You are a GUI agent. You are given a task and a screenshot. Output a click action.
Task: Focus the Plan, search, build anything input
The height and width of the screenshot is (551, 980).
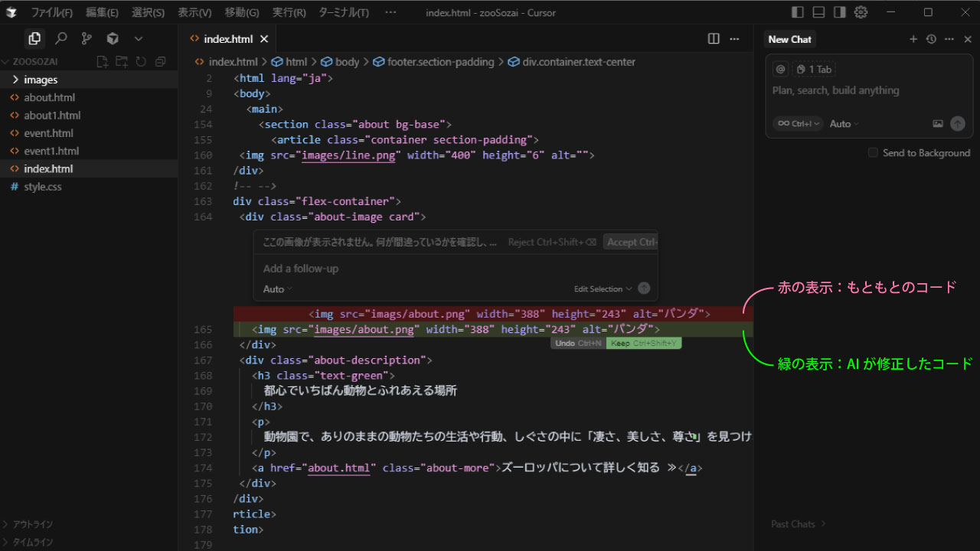click(x=868, y=90)
